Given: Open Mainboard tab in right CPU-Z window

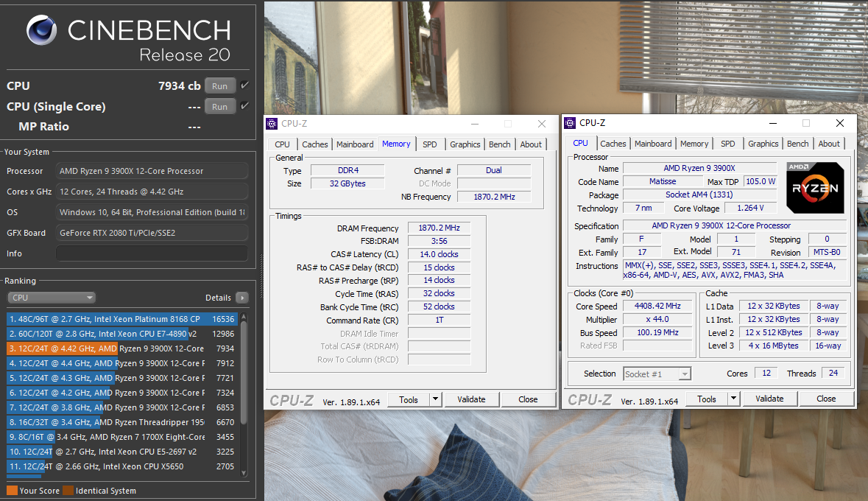Looking at the screenshot, I should [x=653, y=144].
